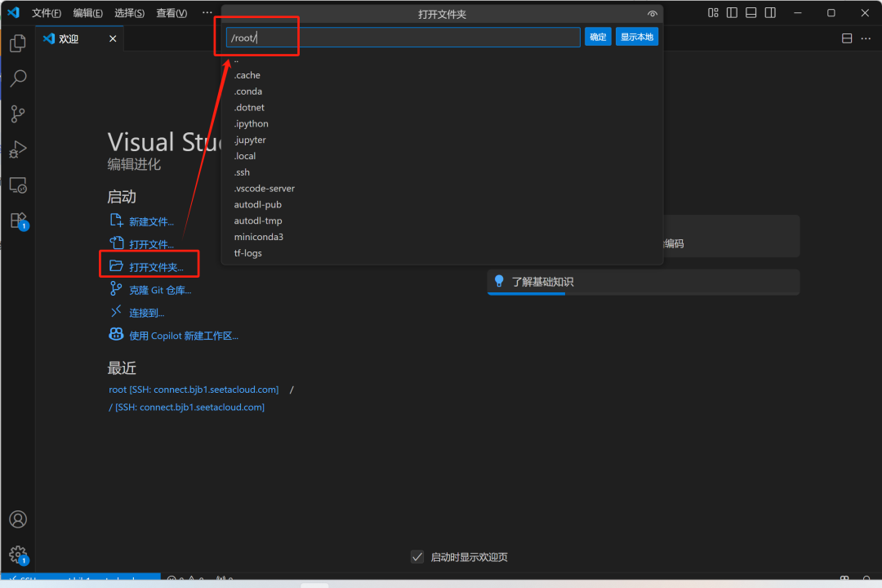
Task: Open the Manage gear settings icon
Action: click(x=18, y=555)
